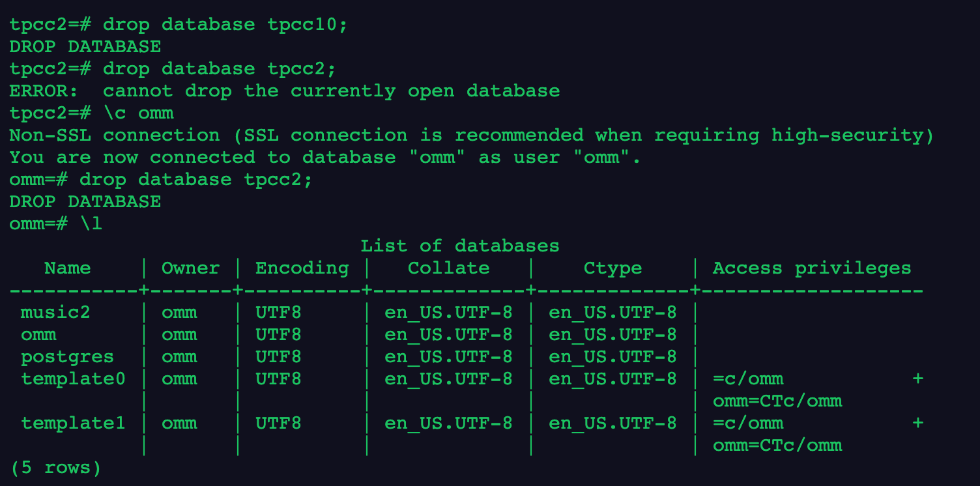Click the '=c/omm' privilege in template0 row
980x486 pixels.
tap(748, 379)
